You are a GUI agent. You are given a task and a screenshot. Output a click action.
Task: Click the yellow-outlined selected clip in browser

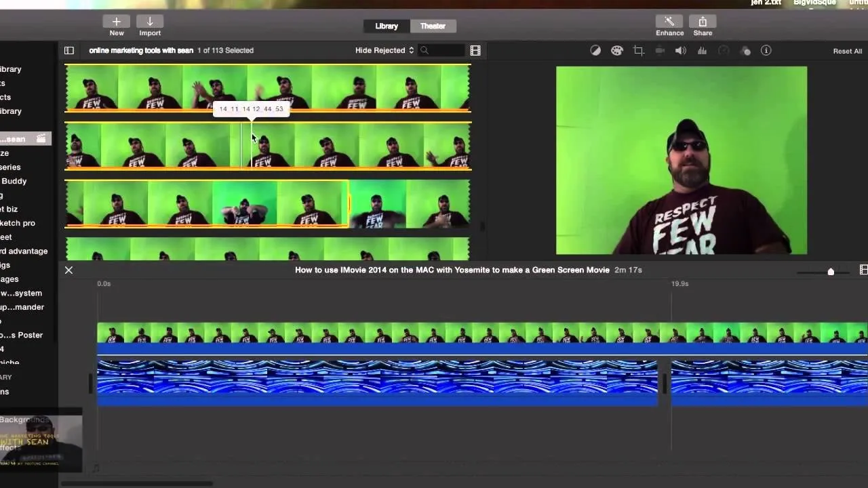tap(207, 203)
